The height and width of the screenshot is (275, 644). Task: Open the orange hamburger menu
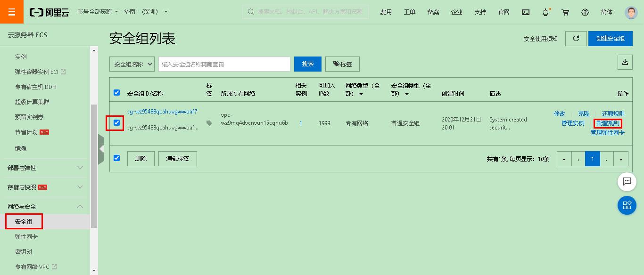pyautogui.click(x=11, y=11)
